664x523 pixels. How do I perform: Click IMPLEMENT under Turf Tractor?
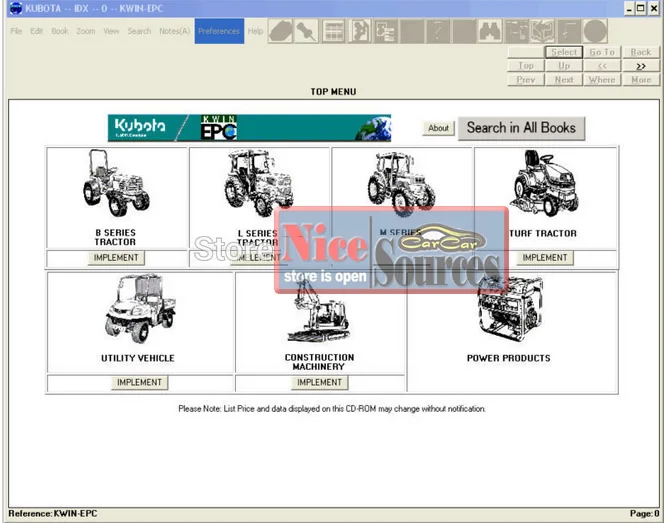545,257
